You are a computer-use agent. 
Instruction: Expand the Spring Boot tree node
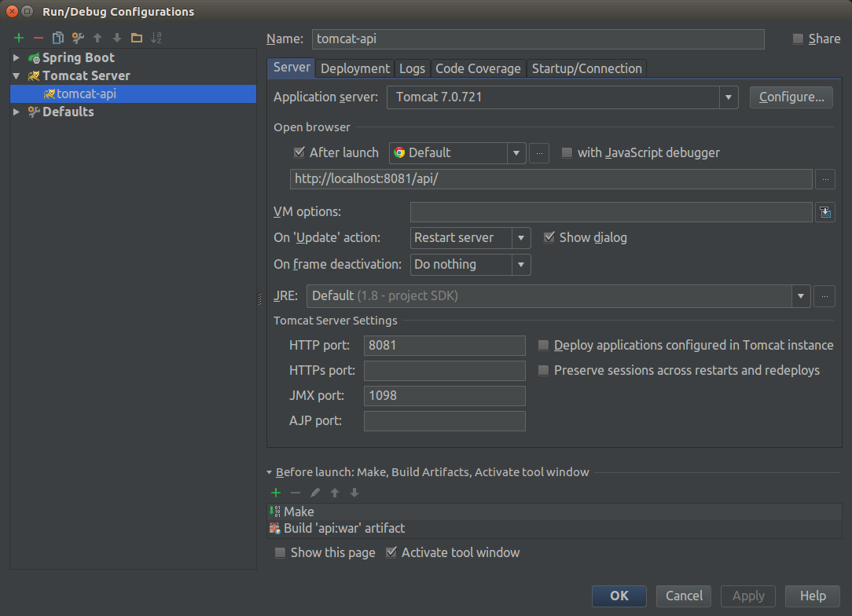[17, 57]
